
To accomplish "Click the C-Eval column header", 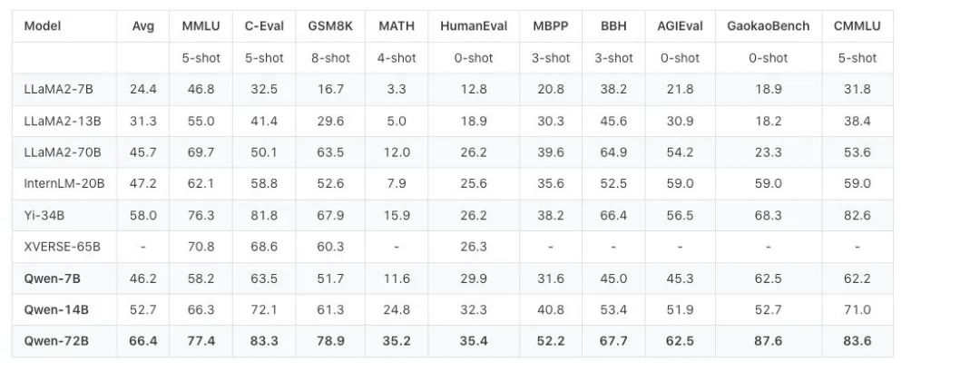I will pyautogui.click(x=263, y=25).
